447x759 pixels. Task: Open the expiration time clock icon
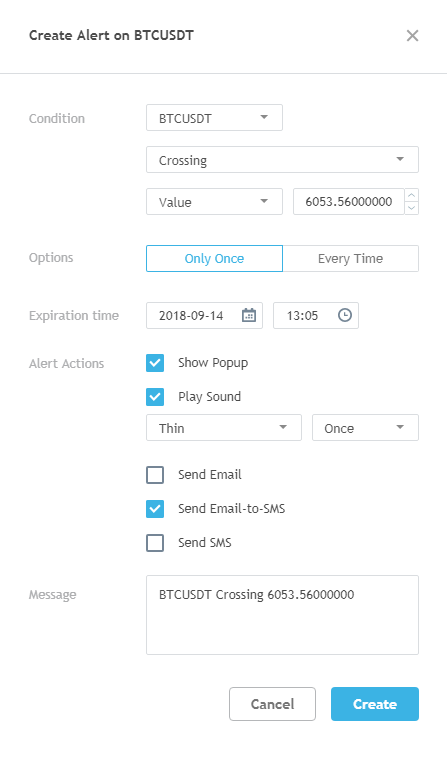345,316
